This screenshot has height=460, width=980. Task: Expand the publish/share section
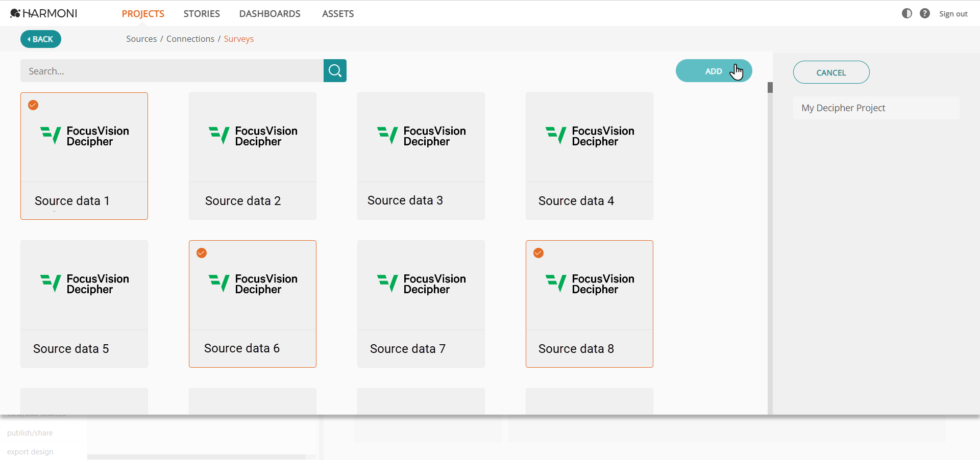click(30, 432)
